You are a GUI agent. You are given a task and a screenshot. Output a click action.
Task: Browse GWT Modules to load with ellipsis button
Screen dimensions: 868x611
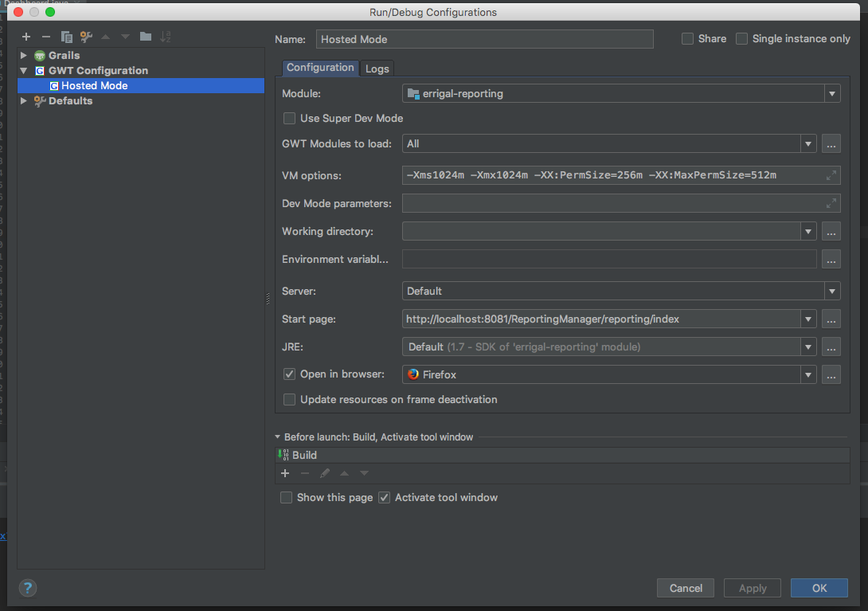coord(831,144)
